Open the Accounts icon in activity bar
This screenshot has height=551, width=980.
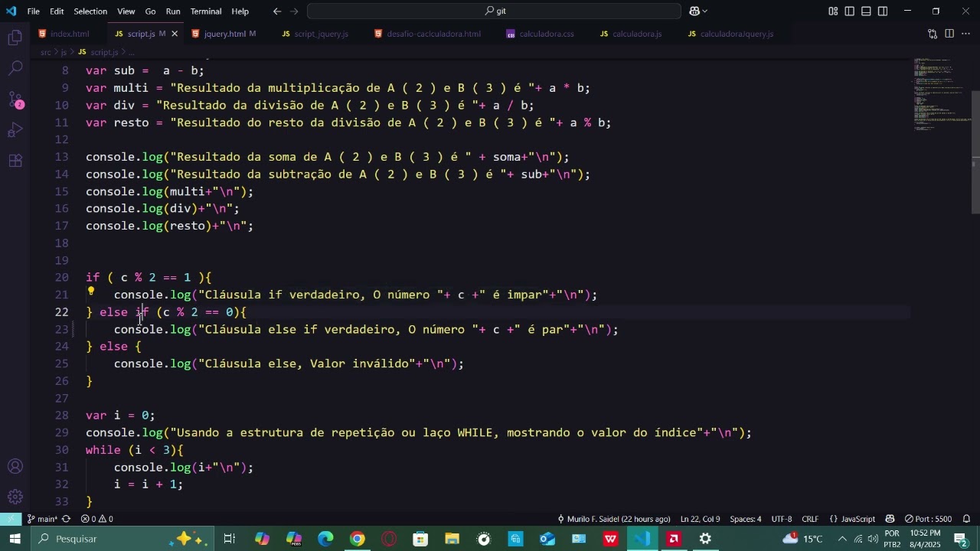tap(15, 467)
